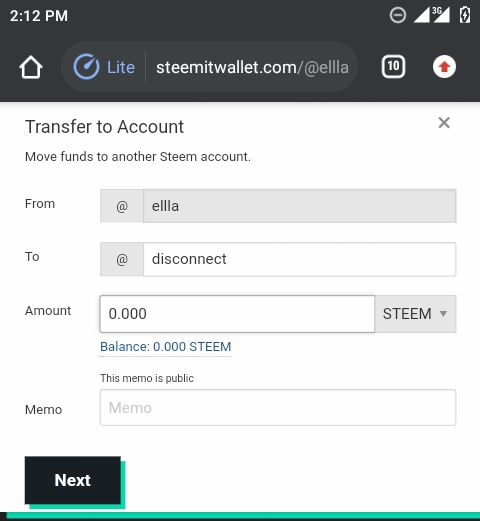Tap the browser home icon
This screenshot has height=521, width=480.
pyautogui.click(x=31, y=67)
